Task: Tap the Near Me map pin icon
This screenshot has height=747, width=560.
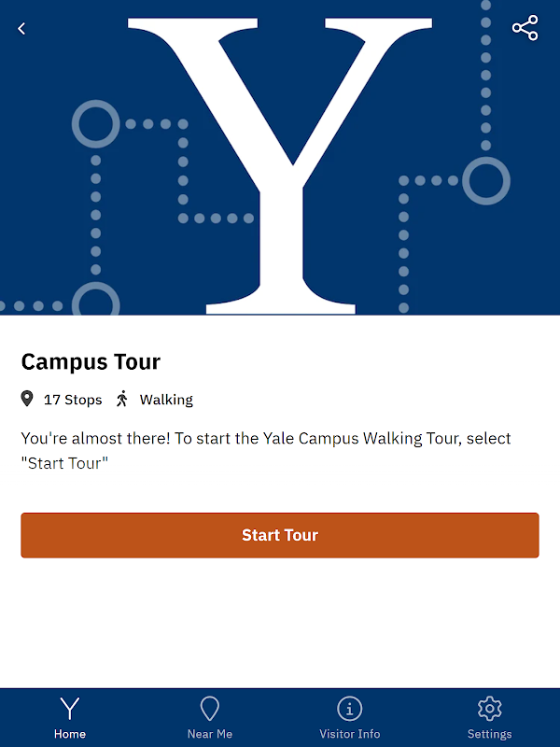Action: coord(210,709)
